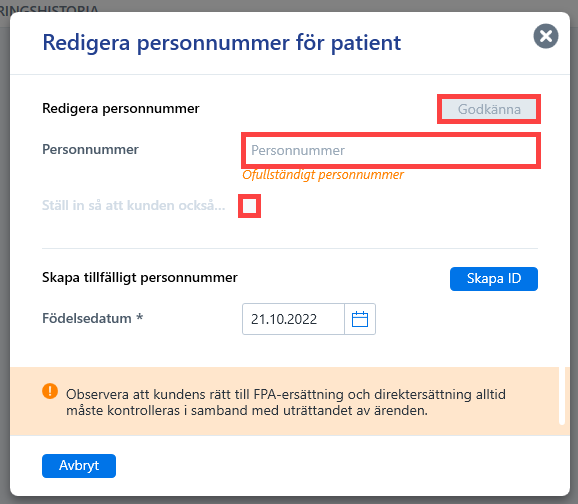Focus the Personnummer input field
This screenshot has width=578, height=504.
click(x=391, y=150)
